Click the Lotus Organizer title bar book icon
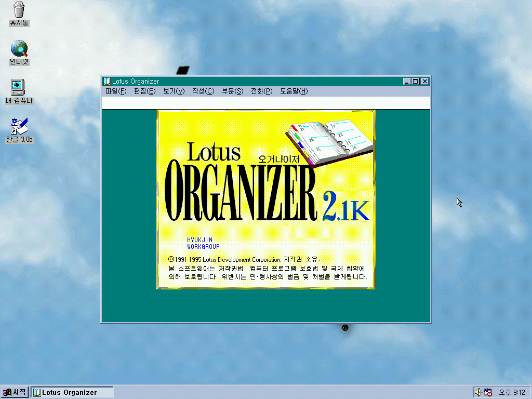The width and height of the screenshot is (532, 399). (x=107, y=81)
